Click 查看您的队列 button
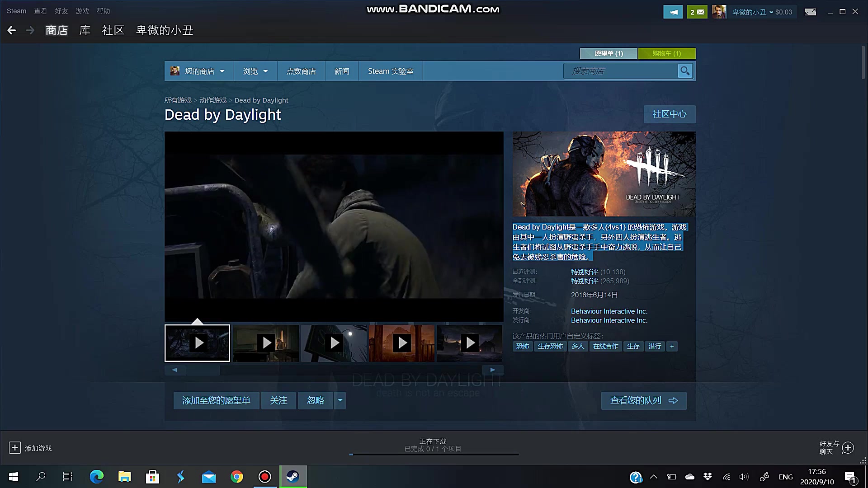 pos(644,400)
